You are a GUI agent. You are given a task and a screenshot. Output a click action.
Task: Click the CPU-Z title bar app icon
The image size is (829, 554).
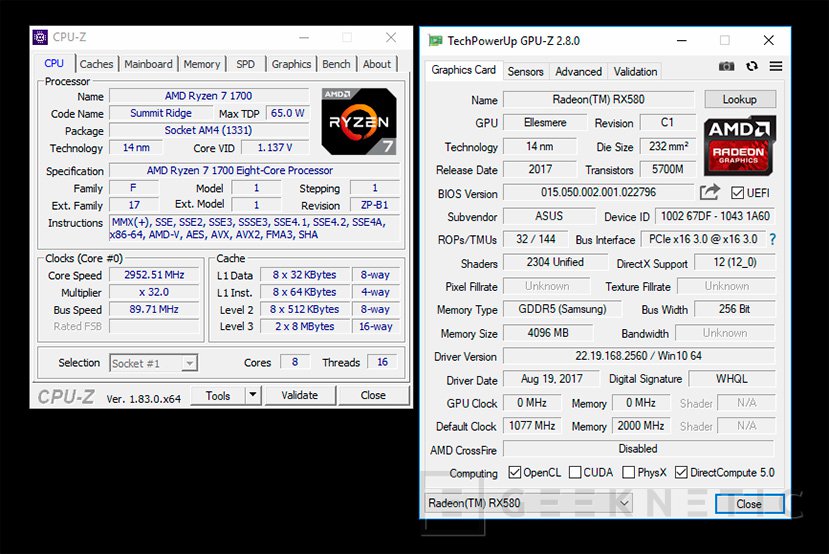40,38
